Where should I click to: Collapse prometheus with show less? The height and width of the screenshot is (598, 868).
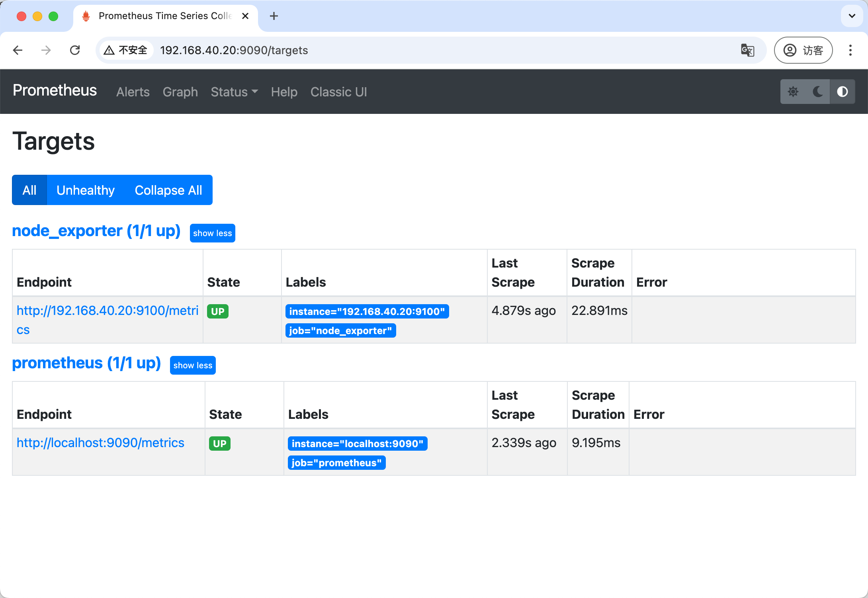[193, 365]
